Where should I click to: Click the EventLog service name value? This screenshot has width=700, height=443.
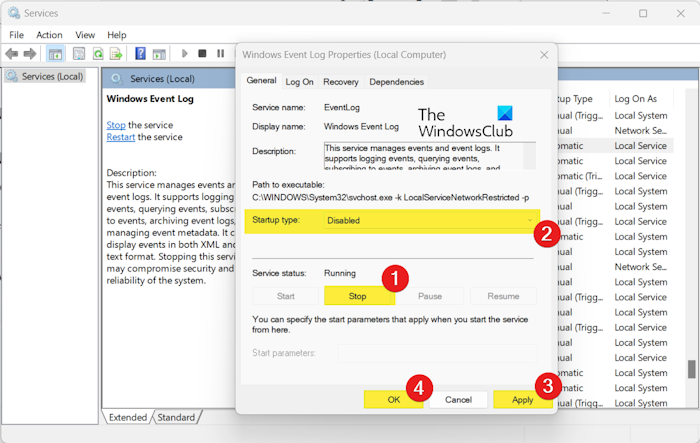coord(342,107)
